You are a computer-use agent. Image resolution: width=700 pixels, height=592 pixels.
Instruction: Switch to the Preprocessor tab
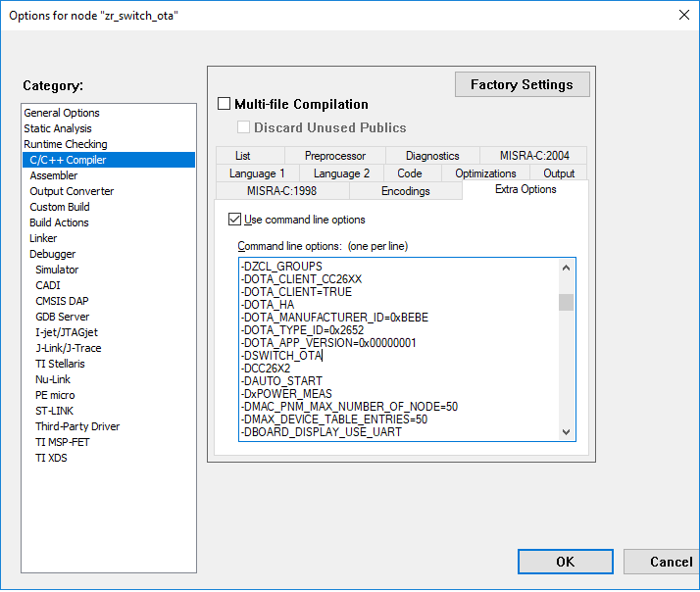click(334, 156)
